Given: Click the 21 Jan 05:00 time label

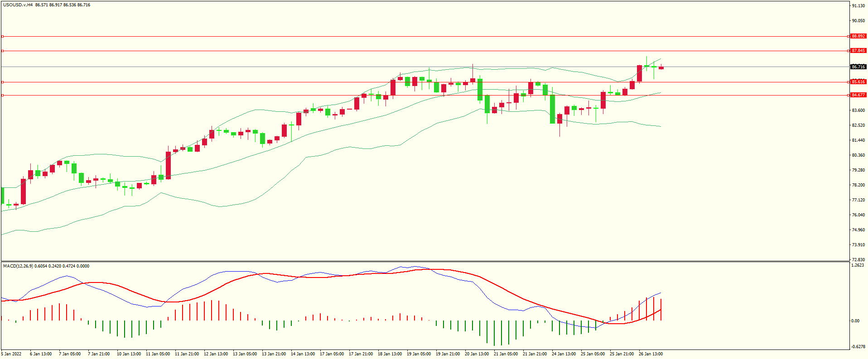Looking at the screenshot, I should click(x=506, y=354).
